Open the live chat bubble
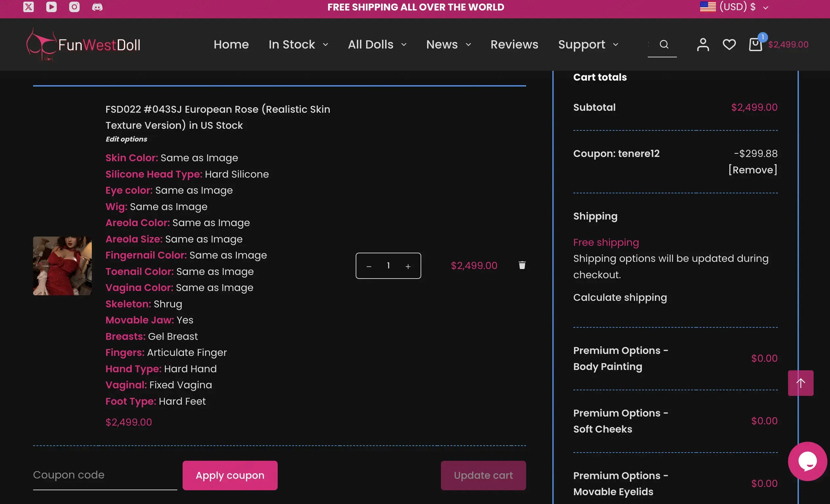 807,461
